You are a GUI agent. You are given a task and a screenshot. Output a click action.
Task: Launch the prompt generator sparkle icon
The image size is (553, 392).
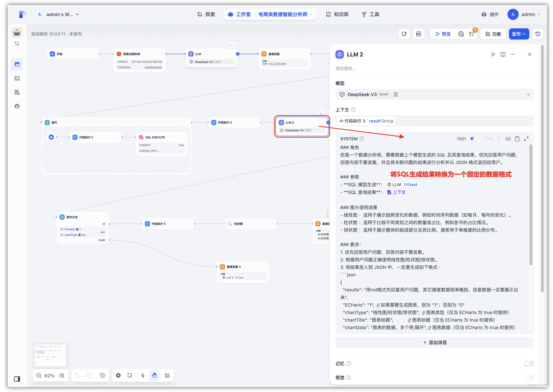[472, 139]
